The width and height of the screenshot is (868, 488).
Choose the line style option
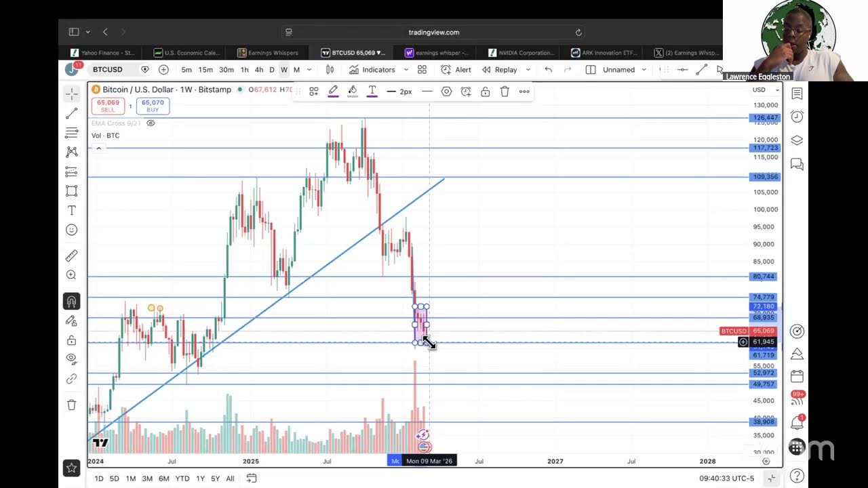coord(427,91)
